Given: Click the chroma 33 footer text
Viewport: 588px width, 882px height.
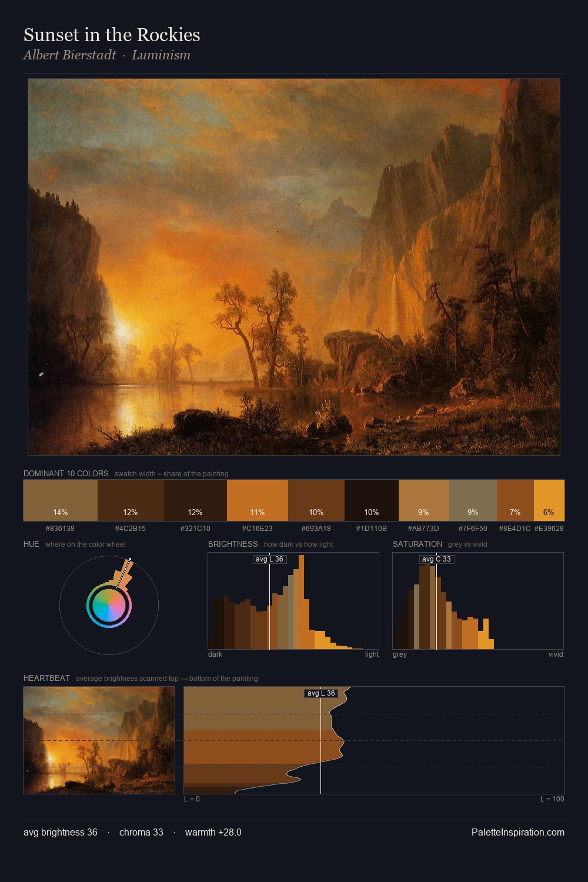Looking at the screenshot, I should point(141,832).
